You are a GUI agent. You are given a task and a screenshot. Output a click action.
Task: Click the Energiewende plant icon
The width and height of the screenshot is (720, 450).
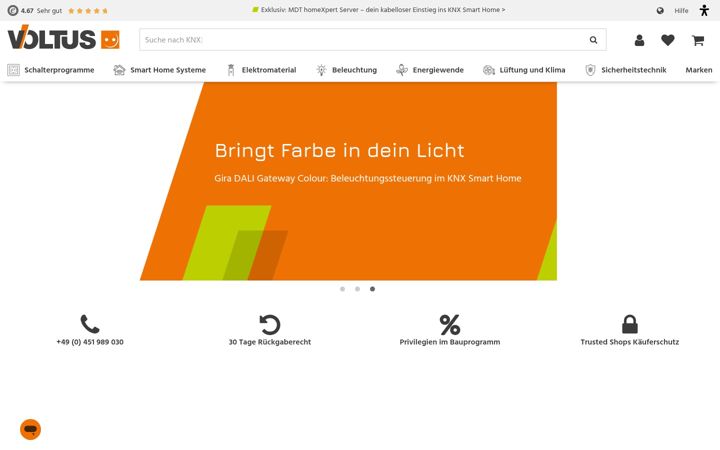(x=402, y=70)
